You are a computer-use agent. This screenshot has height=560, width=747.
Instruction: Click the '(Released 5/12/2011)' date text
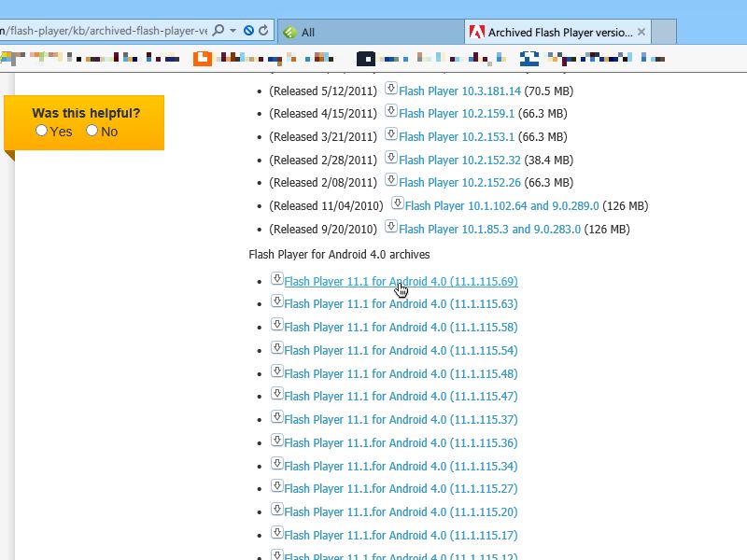(x=323, y=91)
